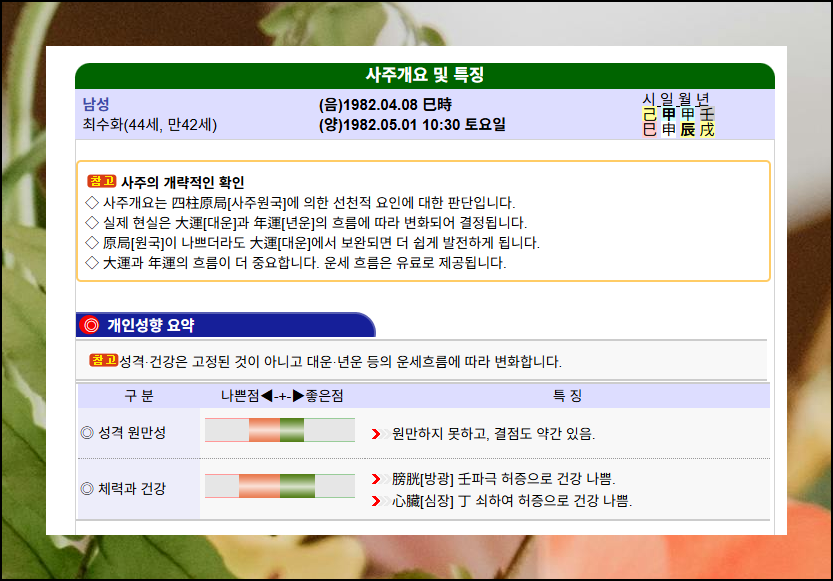This screenshot has width=833, height=581.
Task: Click the 사주개요 및 특징 header title
Action: (x=424, y=75)
